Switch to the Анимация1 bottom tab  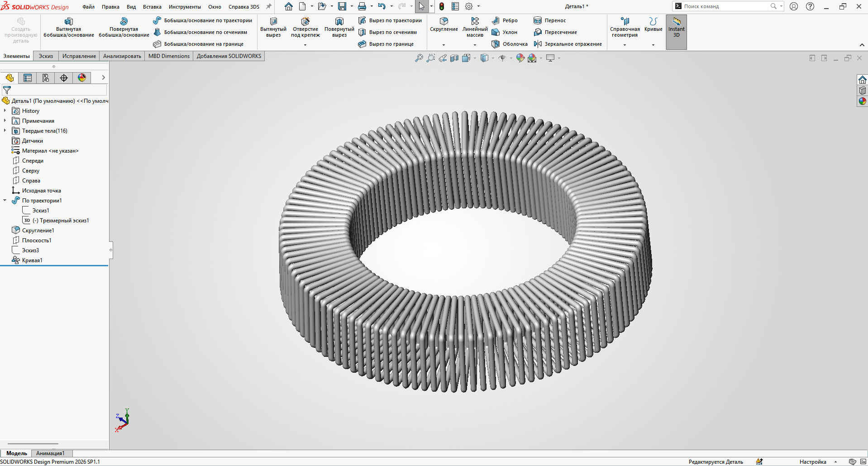(x=50, y=453)
